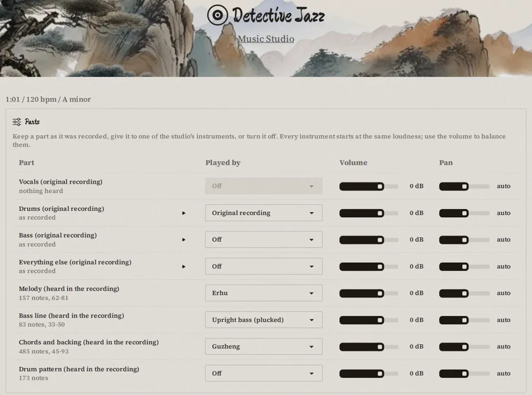Adjust the Drum pattern volume slider
The image size is (532, 395).
[x=369, y=374]
